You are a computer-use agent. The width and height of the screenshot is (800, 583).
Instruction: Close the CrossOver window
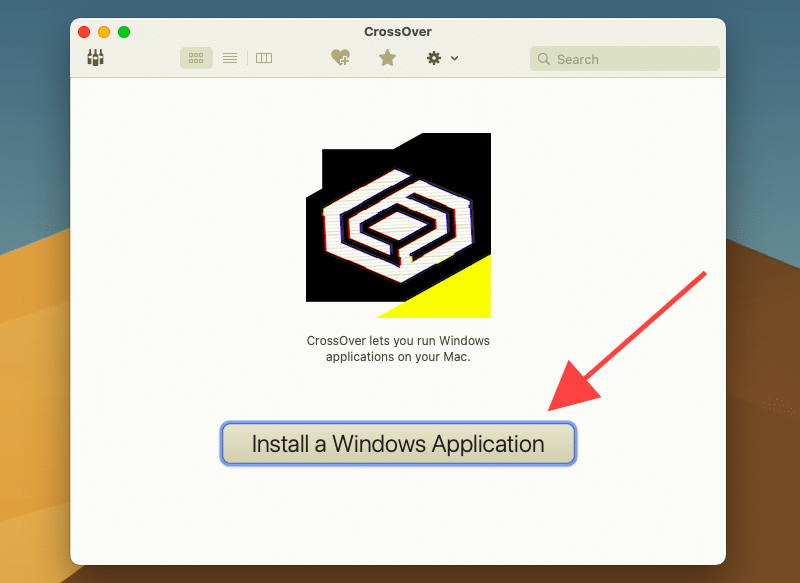click(84, 31)
